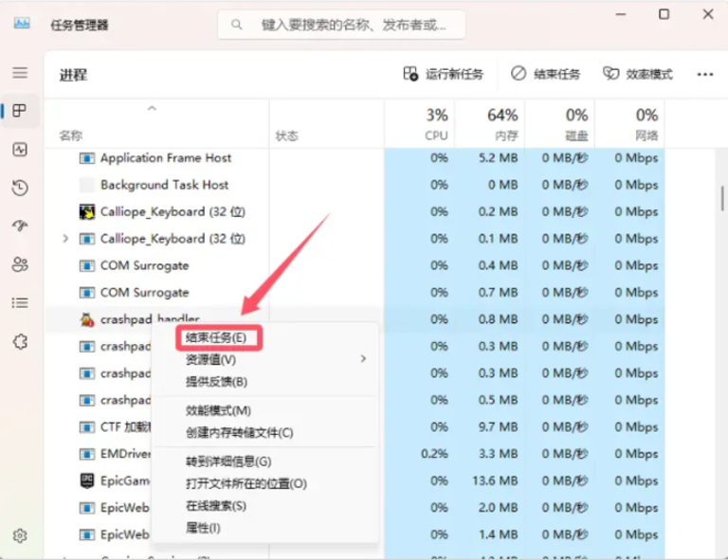The height and width of the screenshot is (560, 728).
Task: Focus the search box at top
Action: (341, 25)
